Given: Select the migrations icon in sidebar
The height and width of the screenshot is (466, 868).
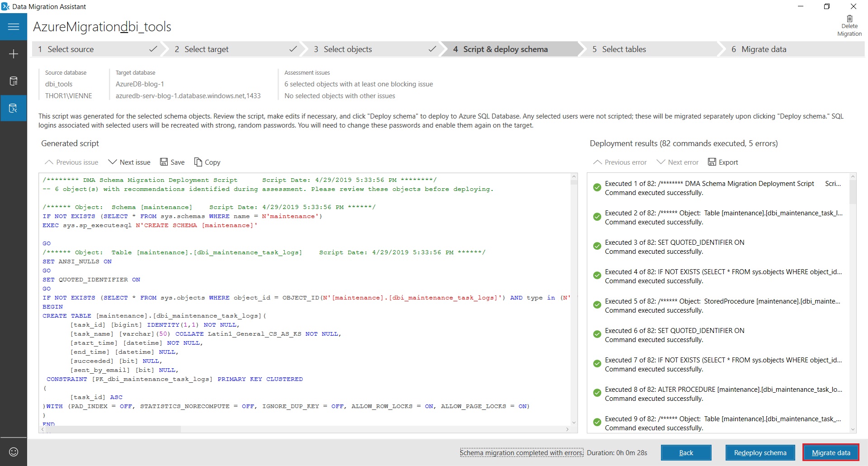Looking at the screenshot, I should coord(14,108).
